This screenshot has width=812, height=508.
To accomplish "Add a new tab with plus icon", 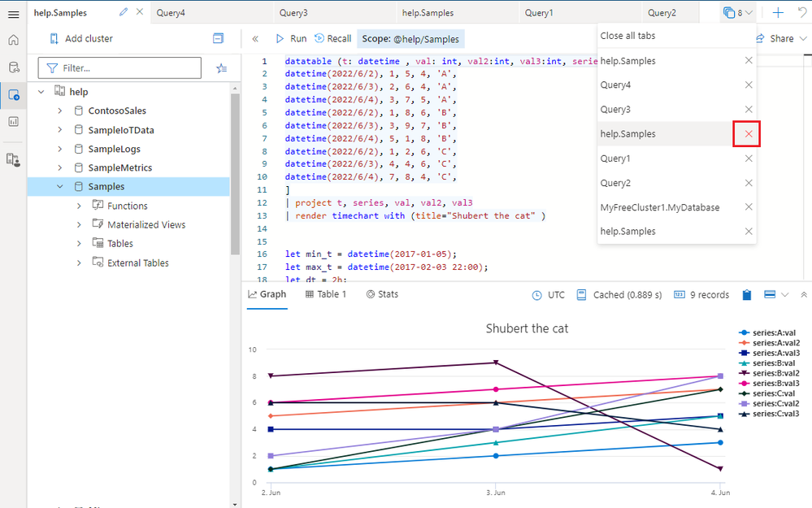I will pyautogui.click(x=778, y=12).
